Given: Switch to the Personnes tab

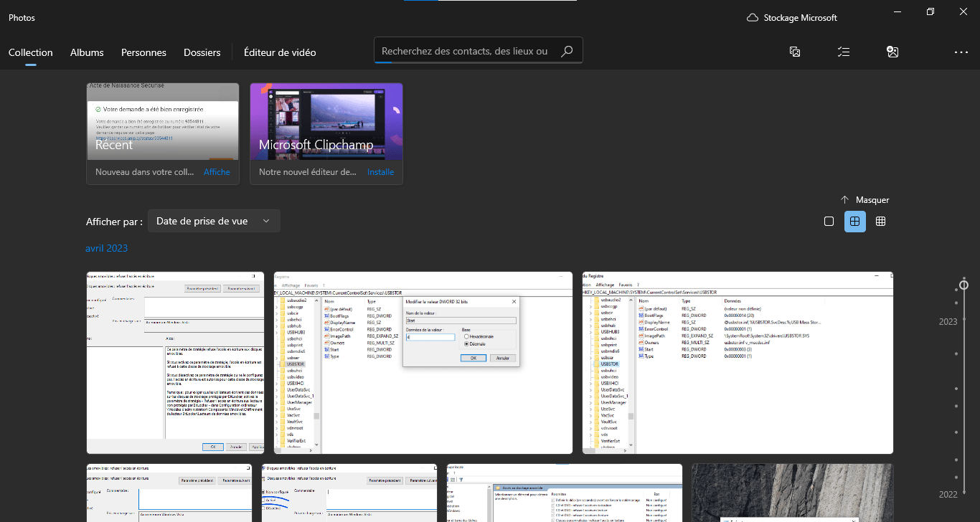Looking at the screenshot, I should 143,52.
